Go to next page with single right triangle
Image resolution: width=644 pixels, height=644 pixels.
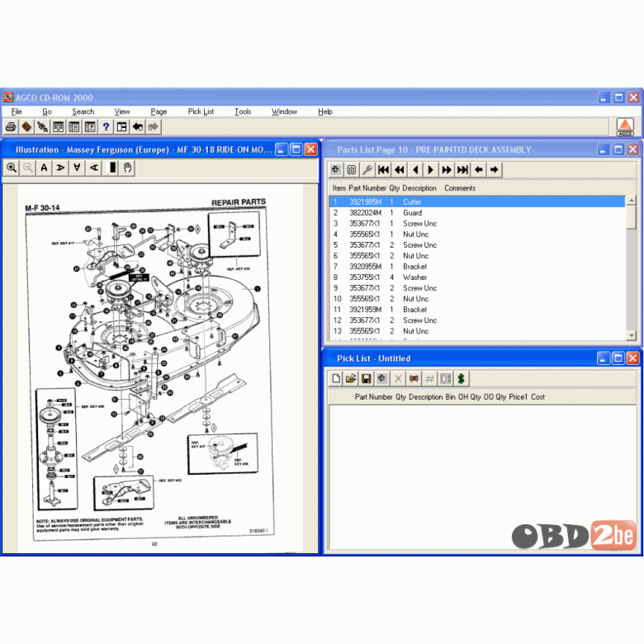tap(431, 169)
